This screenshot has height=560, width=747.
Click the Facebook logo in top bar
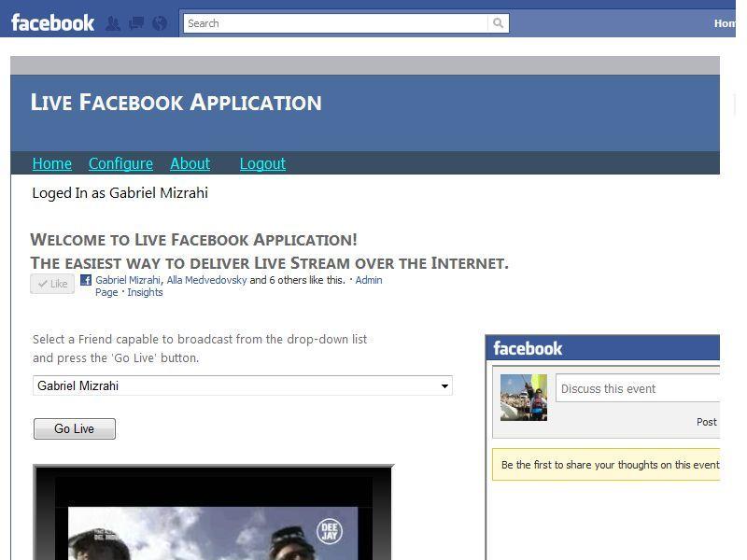pos(52,22)
